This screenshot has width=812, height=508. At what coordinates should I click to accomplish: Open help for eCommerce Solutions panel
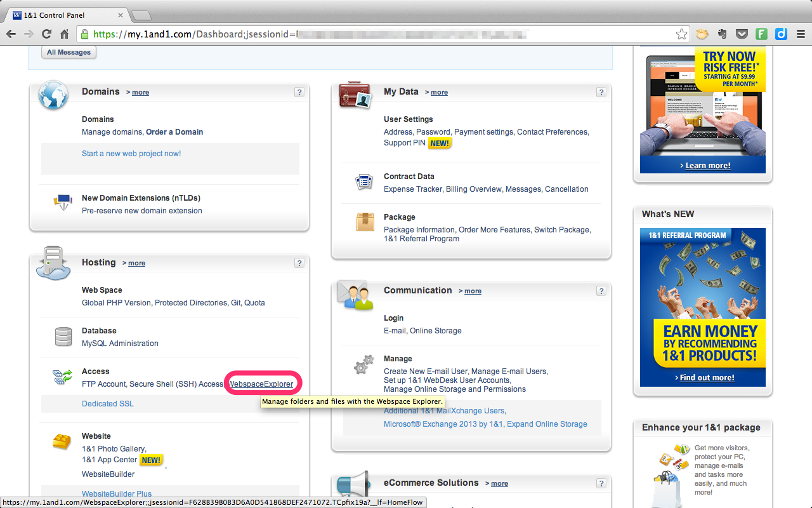601,484
